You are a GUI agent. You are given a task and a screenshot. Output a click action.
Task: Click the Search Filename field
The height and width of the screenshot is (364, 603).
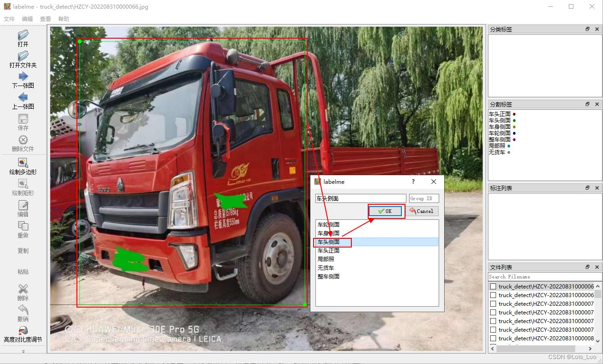coord(545,277)
